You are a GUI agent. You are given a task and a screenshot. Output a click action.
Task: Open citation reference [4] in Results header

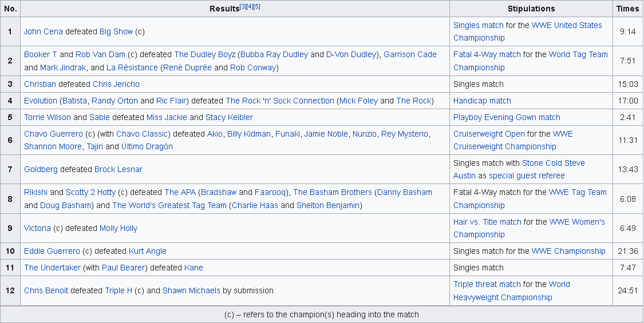[x=250, y=6]
